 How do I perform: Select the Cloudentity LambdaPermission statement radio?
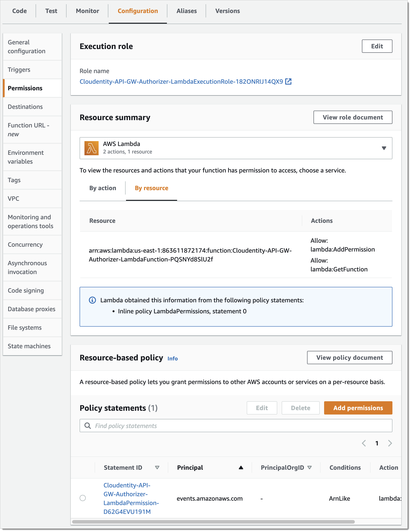pyautogui.click(x=83, y=498)
